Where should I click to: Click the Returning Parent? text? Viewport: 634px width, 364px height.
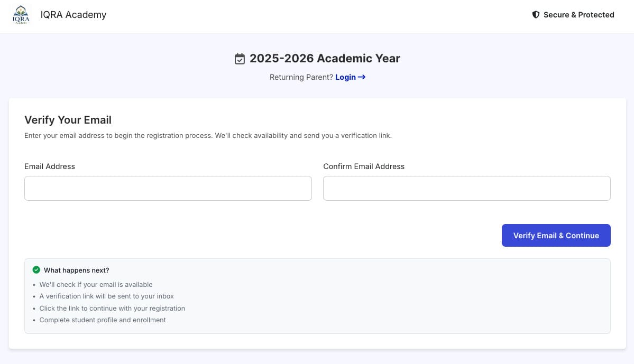301,77
